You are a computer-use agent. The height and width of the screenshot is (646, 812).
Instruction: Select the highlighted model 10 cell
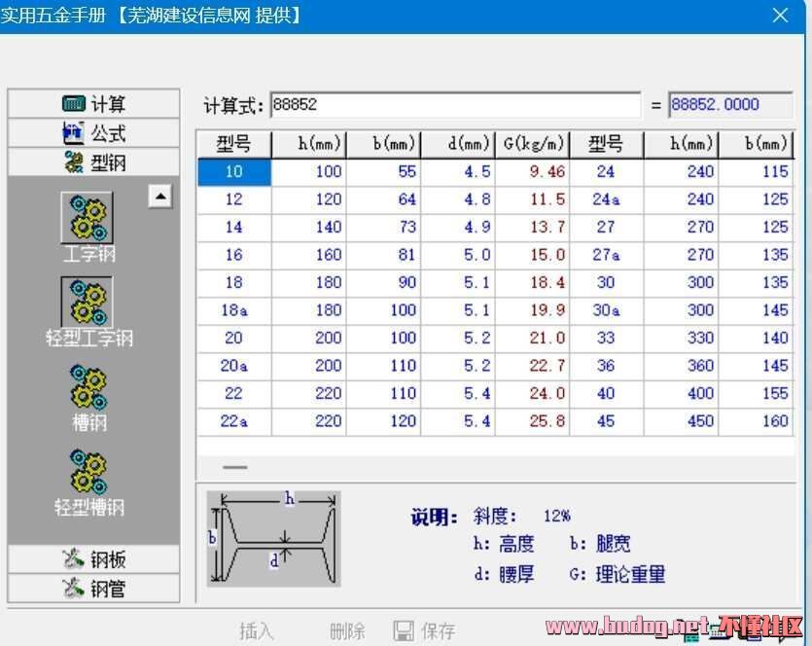pos(233,172)
